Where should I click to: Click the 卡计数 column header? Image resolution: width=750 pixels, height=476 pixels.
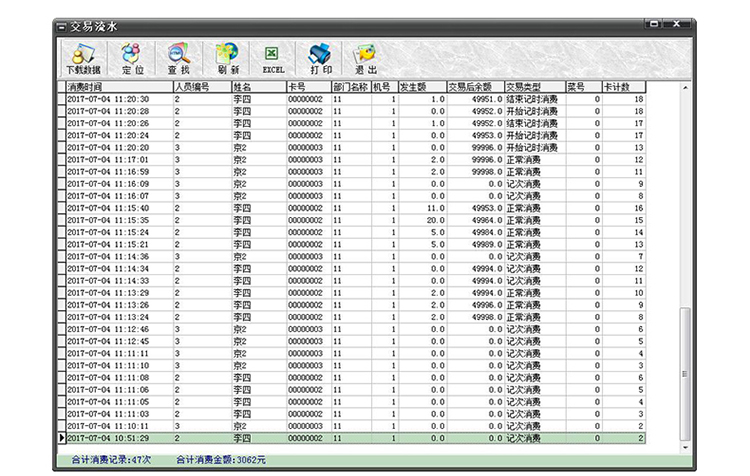624,87
